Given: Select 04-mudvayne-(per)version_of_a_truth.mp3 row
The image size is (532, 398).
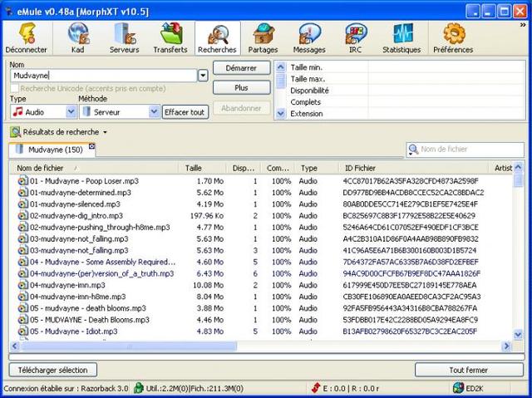Looking at the screenshot, I should click(260, 273).
